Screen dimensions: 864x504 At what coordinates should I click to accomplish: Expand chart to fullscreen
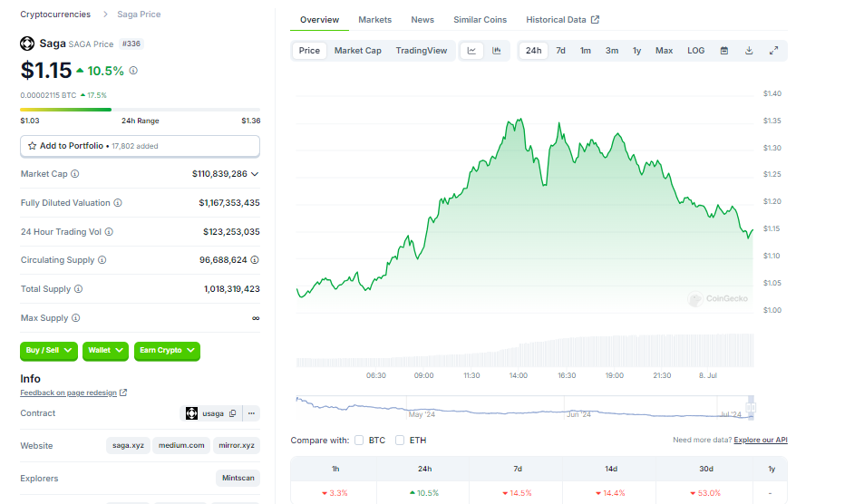(773, 51)
